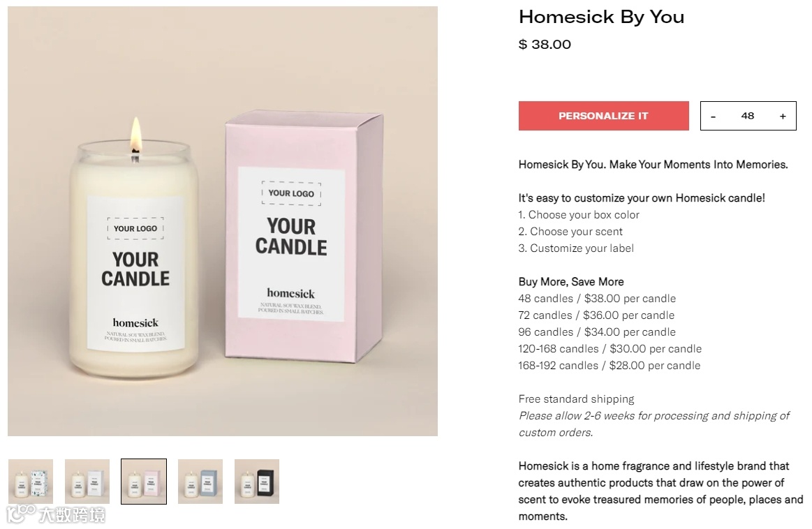
Task: Click the 168-192 candles pricing line
Action: click(610, 366)
